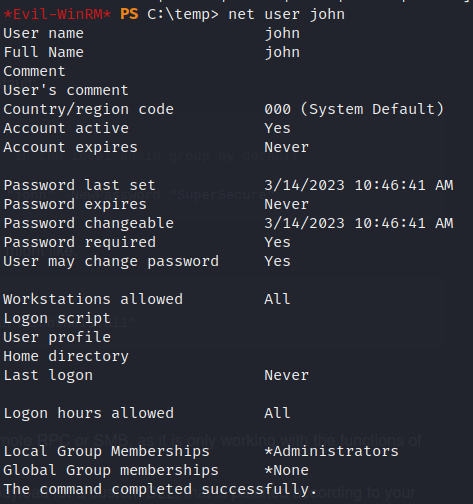Click the 'User may change password' label
The height and width of the screenshot is (504, 473).
[111, 262]
